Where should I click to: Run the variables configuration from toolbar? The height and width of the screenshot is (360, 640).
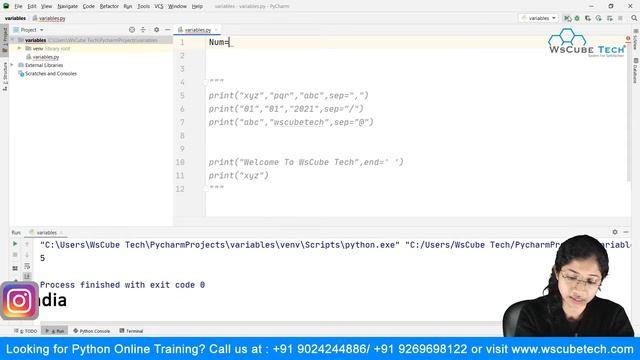click(x=567, y=18)
